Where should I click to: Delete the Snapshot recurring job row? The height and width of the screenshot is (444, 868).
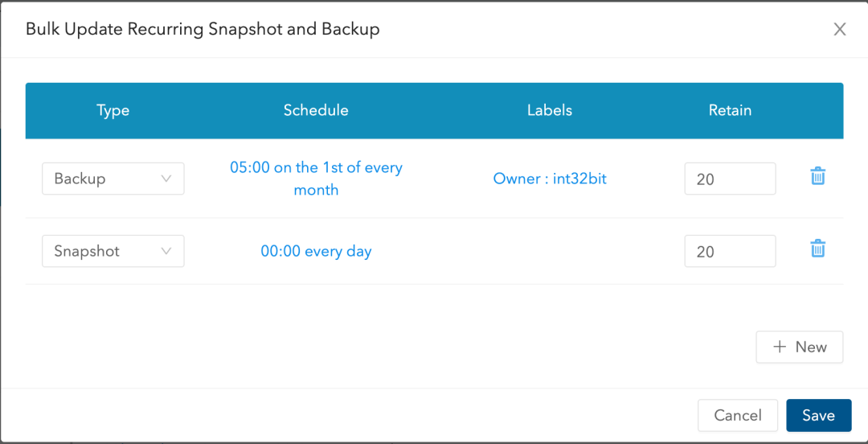pos(817,249)
